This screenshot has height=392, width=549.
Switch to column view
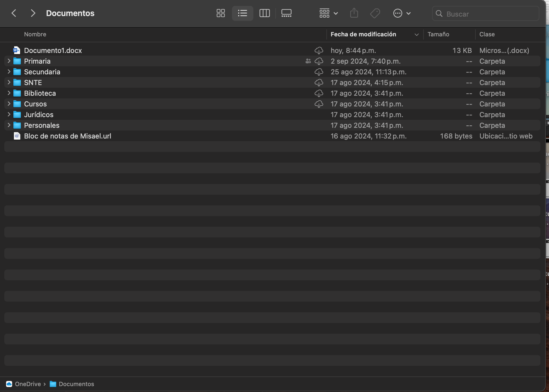[264, 13]
